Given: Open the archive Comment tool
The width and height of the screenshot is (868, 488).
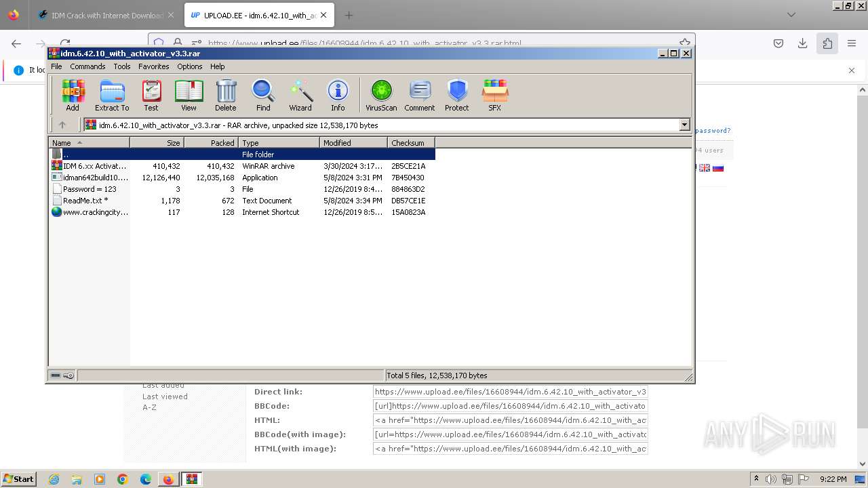Looking at the screenshot, I should [420, 95].
